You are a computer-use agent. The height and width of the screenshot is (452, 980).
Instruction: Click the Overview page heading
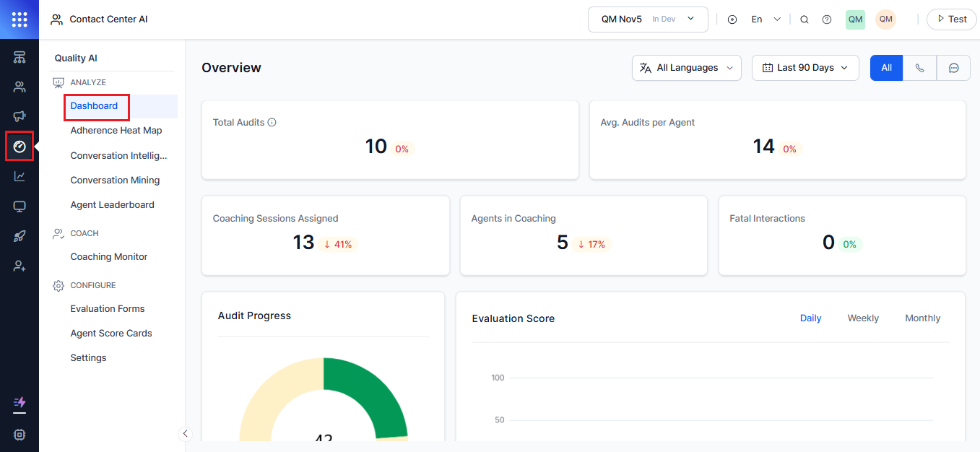point(231,68)
